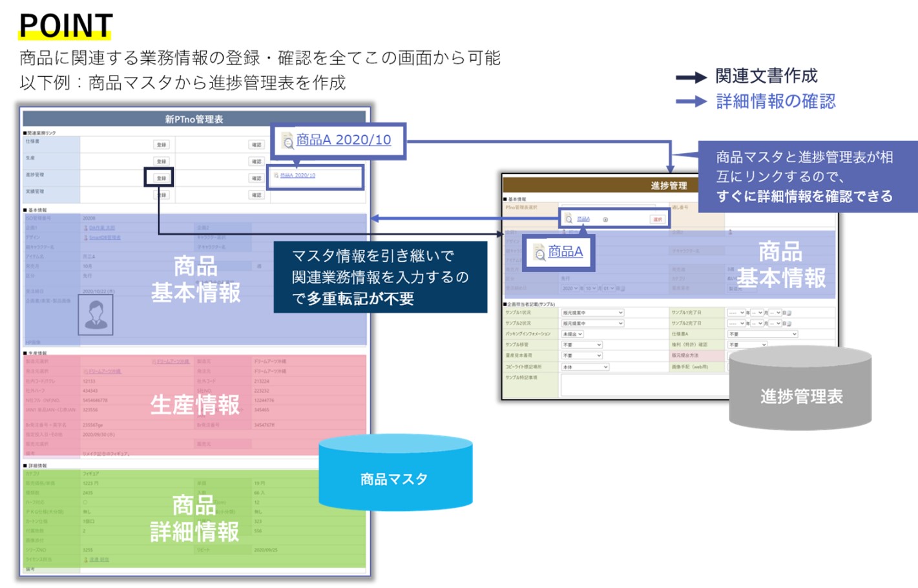Click person icon beside SmartDB管理者
Viewport: 918px width, 588px height.
click(86, 238)
